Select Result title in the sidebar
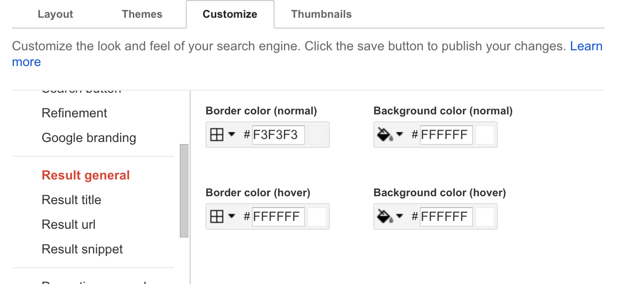 point(72,200)
